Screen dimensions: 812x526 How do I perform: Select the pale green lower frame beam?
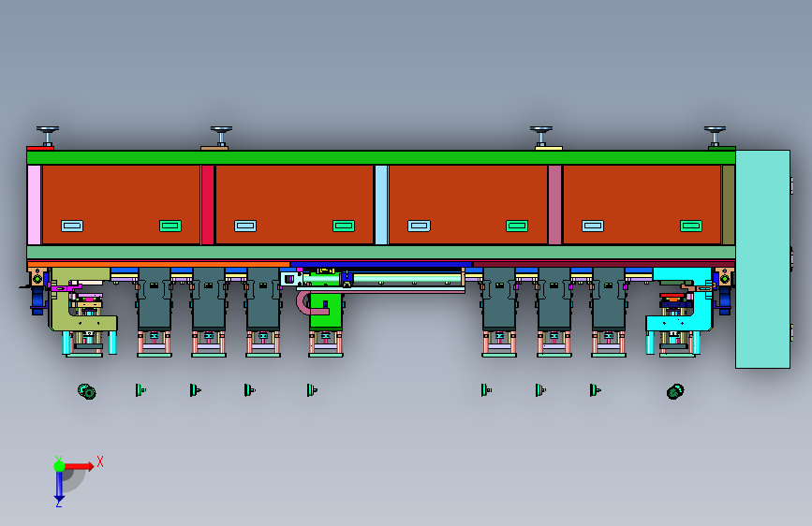tap(381, 253)
